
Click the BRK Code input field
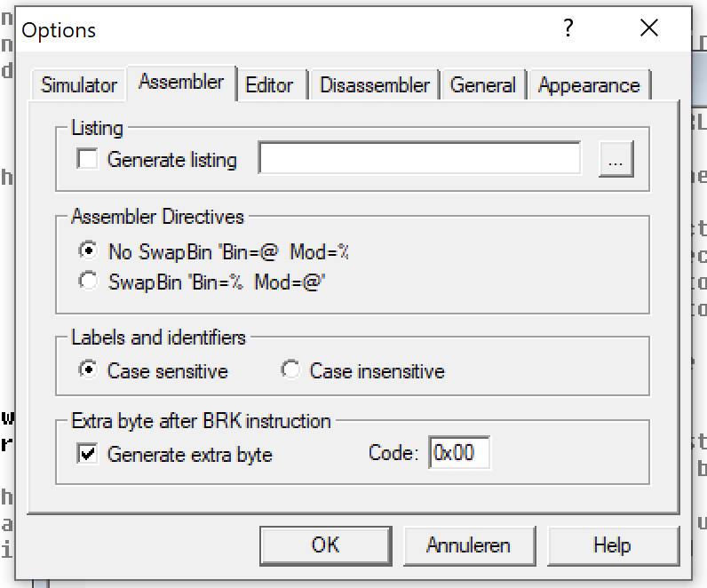click(x=458, y=453)
